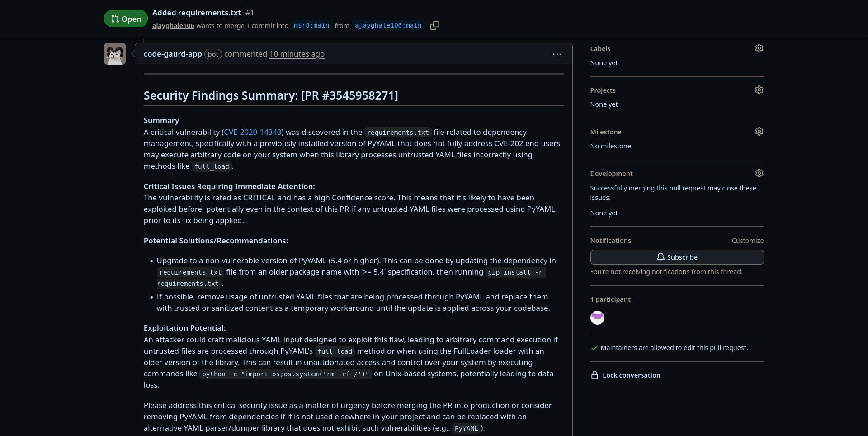Click the Labels sidebar heading
The image size is (868, 436).
point(600,49)
